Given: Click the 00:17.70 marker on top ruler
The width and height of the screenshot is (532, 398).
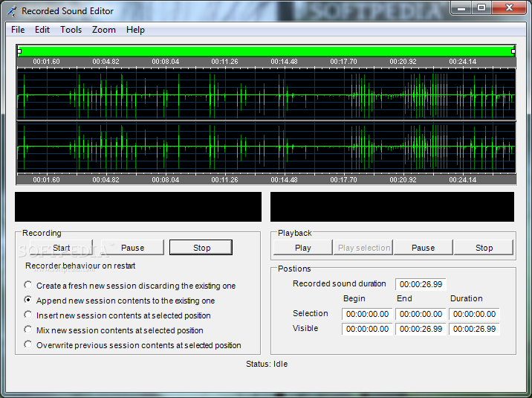Looking at the screenshot, I should (x=343, y=62).
